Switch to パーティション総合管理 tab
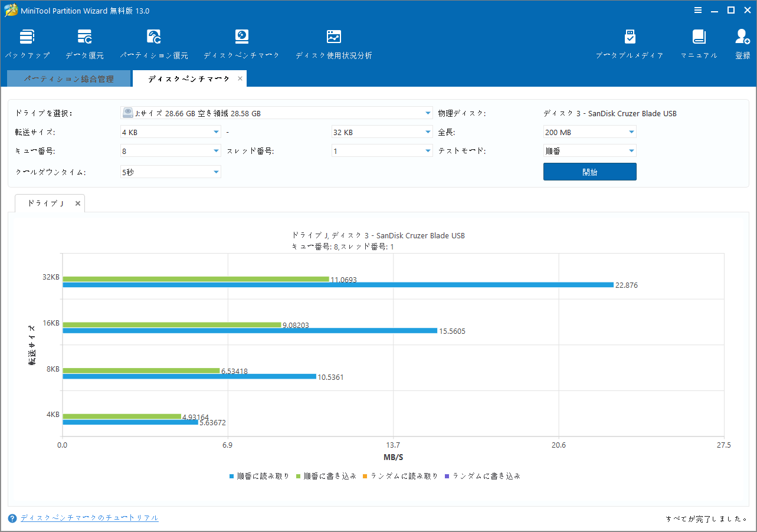Viewport: 757px width, 532px height. [68, 78]
